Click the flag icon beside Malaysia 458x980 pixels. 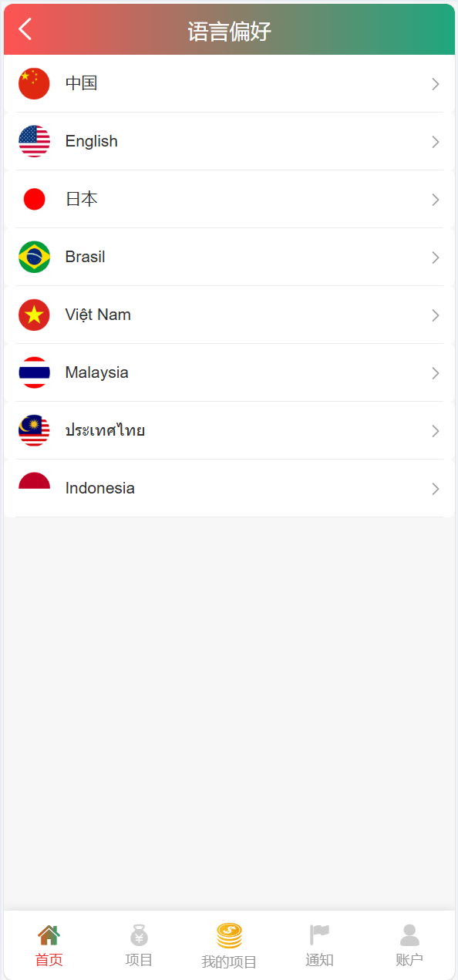34,372
